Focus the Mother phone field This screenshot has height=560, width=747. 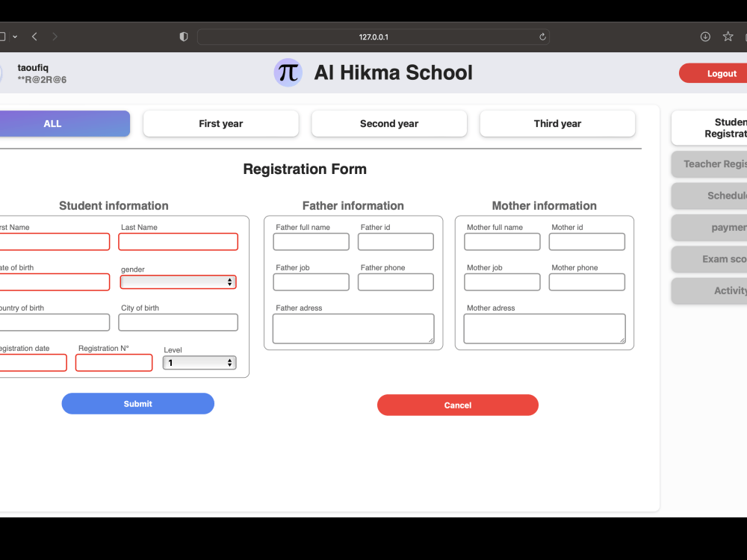click(x=587, y=282)
